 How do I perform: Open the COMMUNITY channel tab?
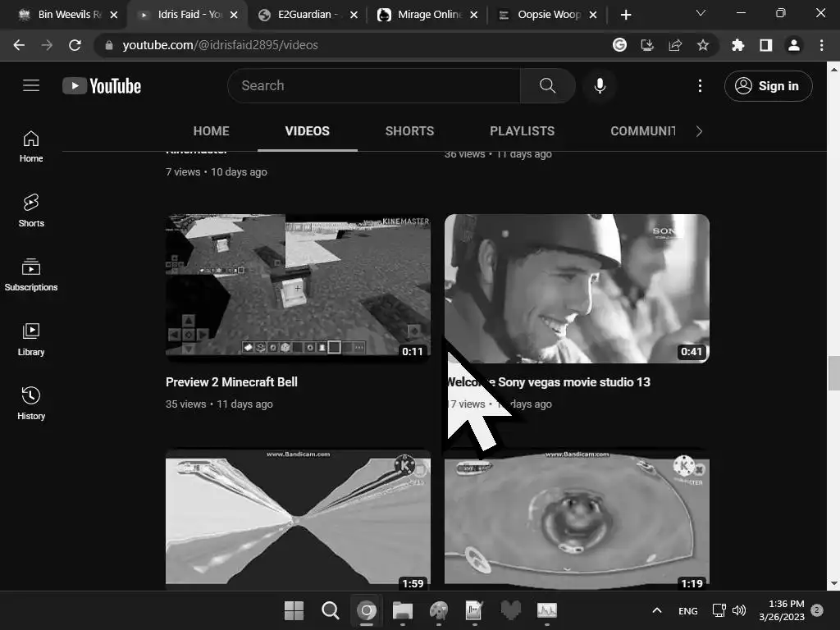[643, 131]
